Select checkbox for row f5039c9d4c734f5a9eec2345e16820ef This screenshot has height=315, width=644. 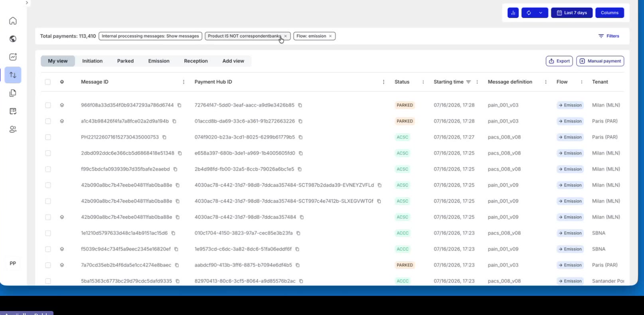coord(48,249)
